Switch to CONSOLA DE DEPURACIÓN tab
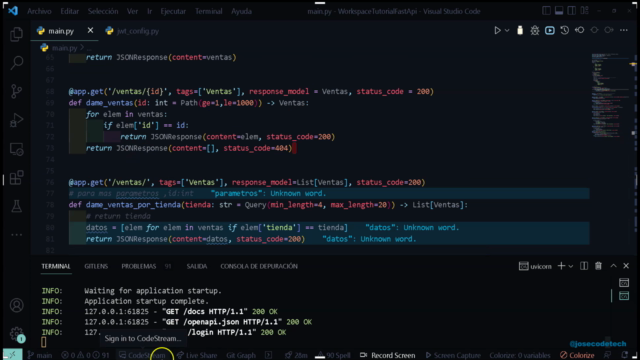640x360 pixels. [x=259, y=266]
